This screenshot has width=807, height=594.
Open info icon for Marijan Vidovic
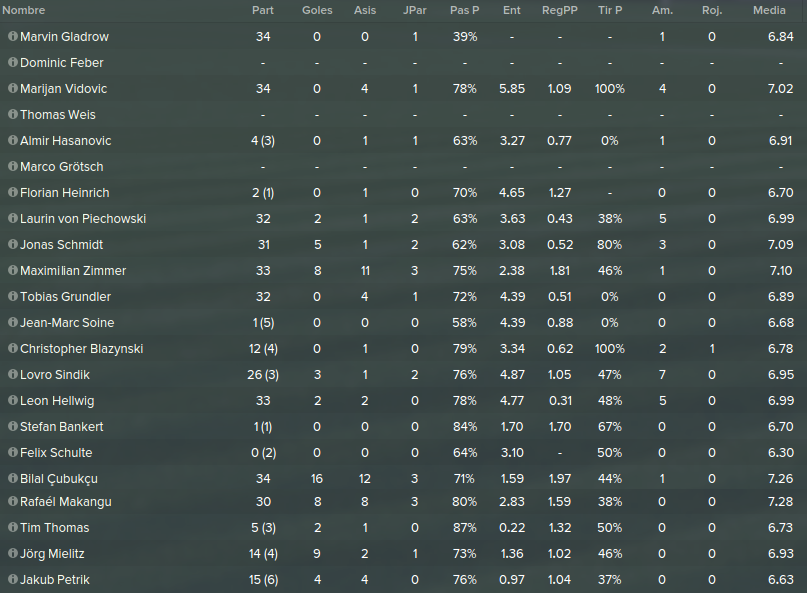[13, 89]
